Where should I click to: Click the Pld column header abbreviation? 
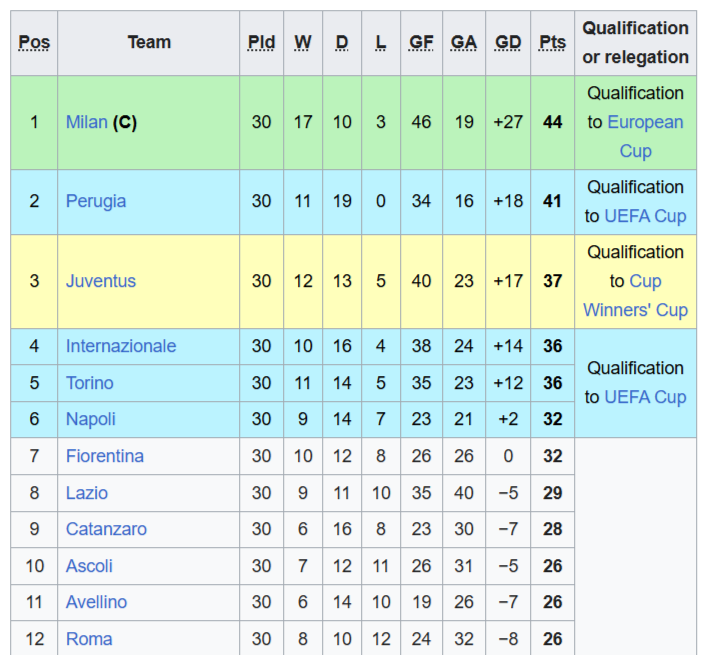click(261, 42)
